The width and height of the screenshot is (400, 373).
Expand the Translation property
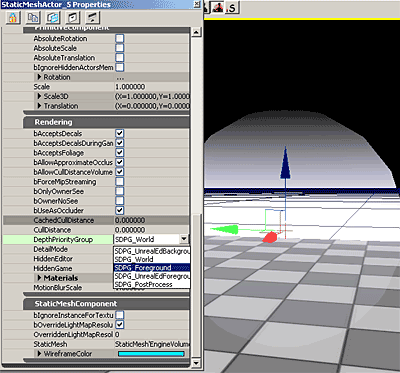[x=39, y=106]
